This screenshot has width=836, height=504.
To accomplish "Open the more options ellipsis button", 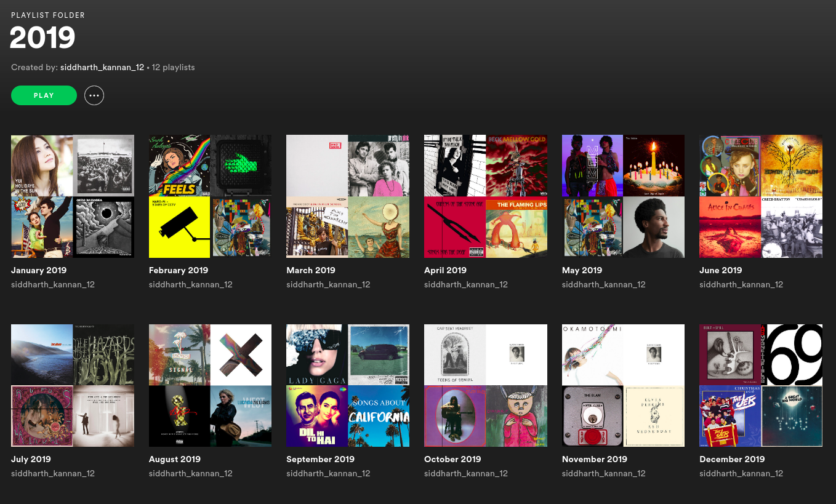I will (x=94, y=95).
